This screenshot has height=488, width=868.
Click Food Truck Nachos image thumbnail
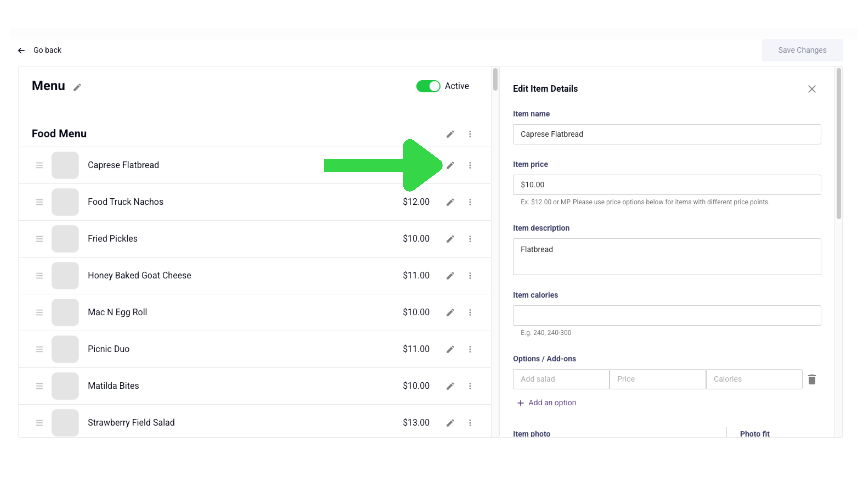click(65, 202)
